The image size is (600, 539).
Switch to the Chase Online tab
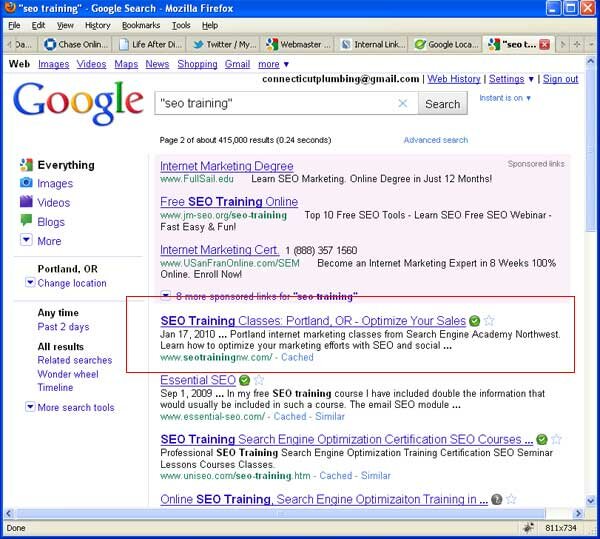[76, 44]
